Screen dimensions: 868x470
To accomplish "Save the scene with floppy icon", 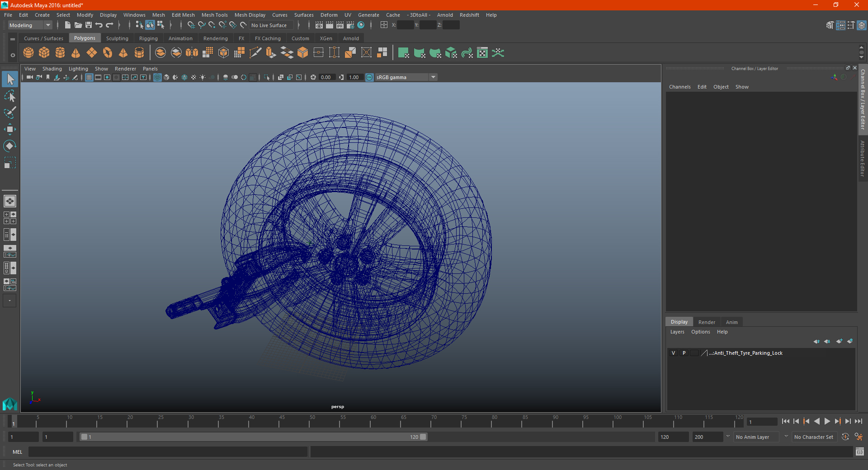I will click(x=89, y=25).
